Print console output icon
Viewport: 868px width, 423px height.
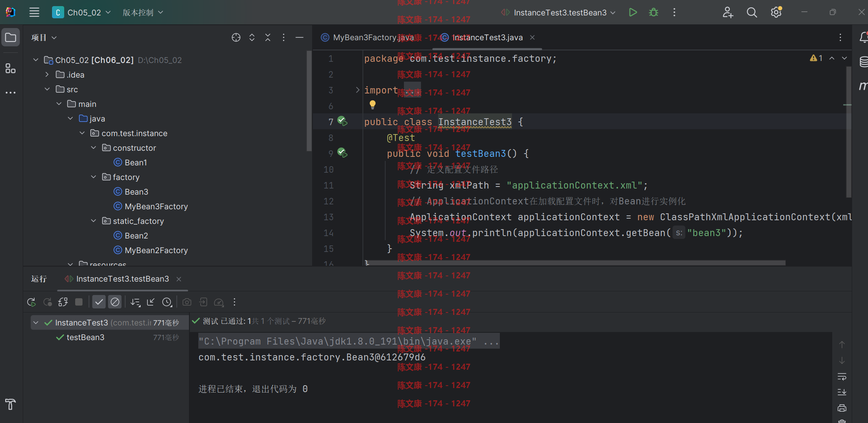click(842, 408)
